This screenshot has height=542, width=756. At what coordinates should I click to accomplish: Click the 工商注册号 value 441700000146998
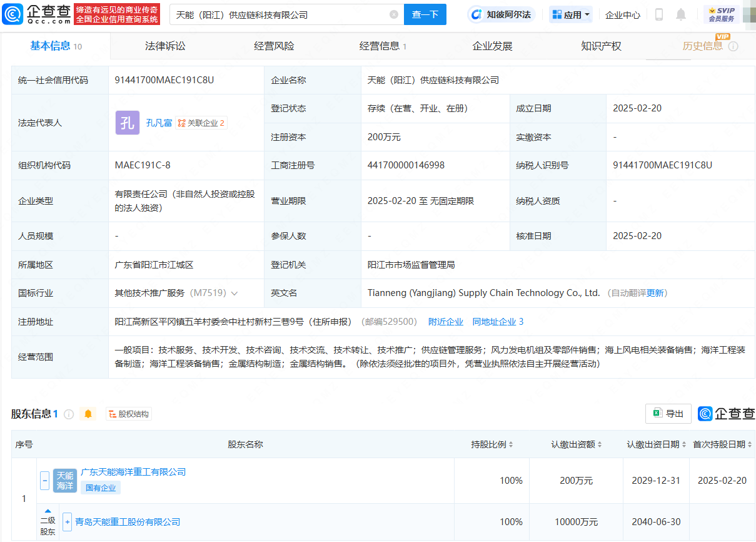click(x=406, y=165)
